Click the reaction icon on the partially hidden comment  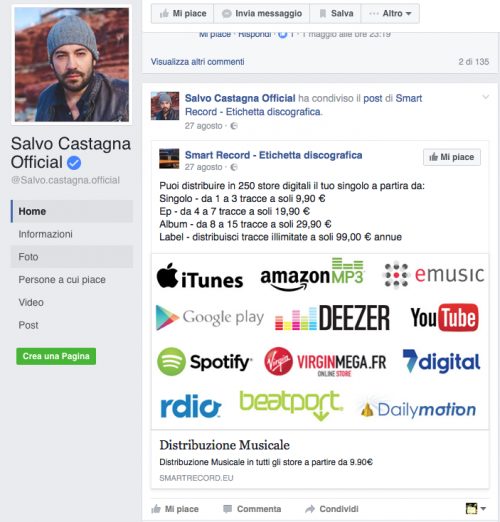tap(283, 34)
